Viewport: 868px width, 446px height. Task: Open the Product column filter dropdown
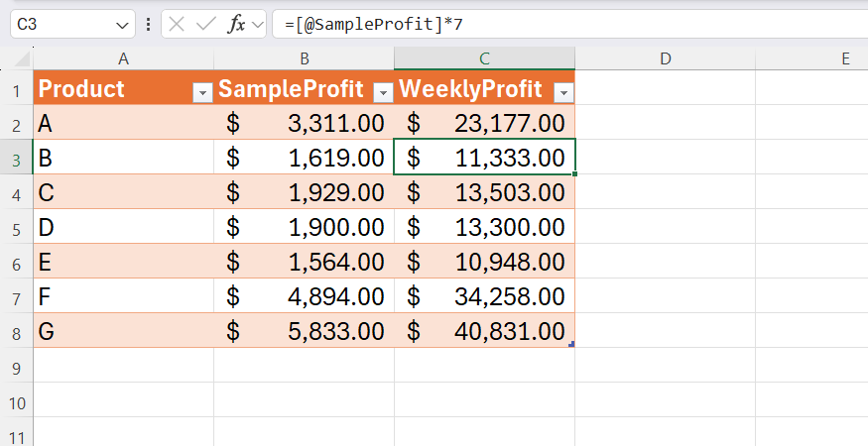202,93
